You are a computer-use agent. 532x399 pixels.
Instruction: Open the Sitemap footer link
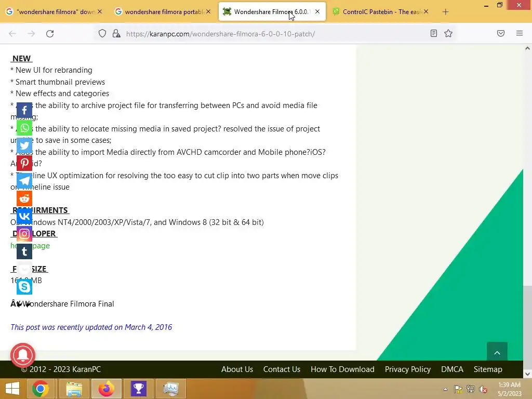(488, 369)
